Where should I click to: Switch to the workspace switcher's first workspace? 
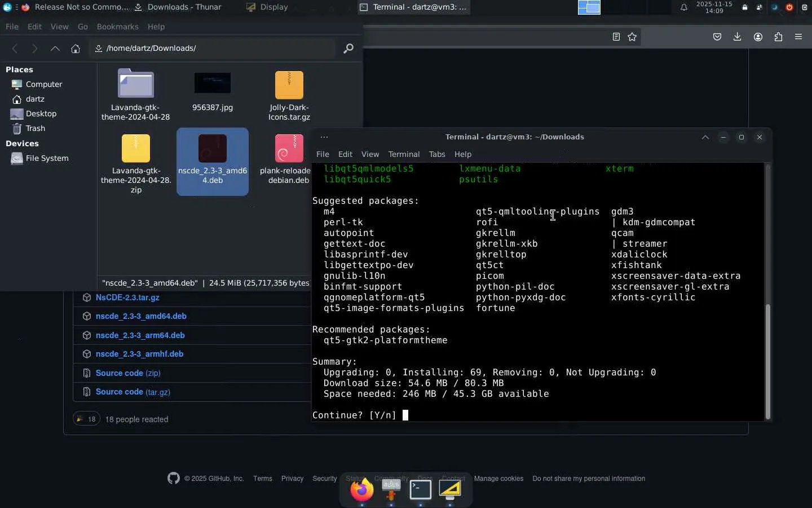pyautogui.click(x=589, y=7)
